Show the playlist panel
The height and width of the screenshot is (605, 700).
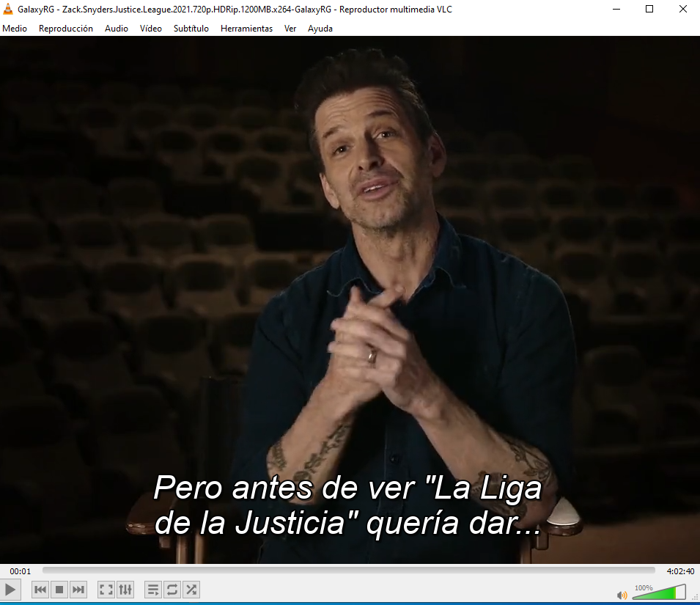tap(152, 590)
